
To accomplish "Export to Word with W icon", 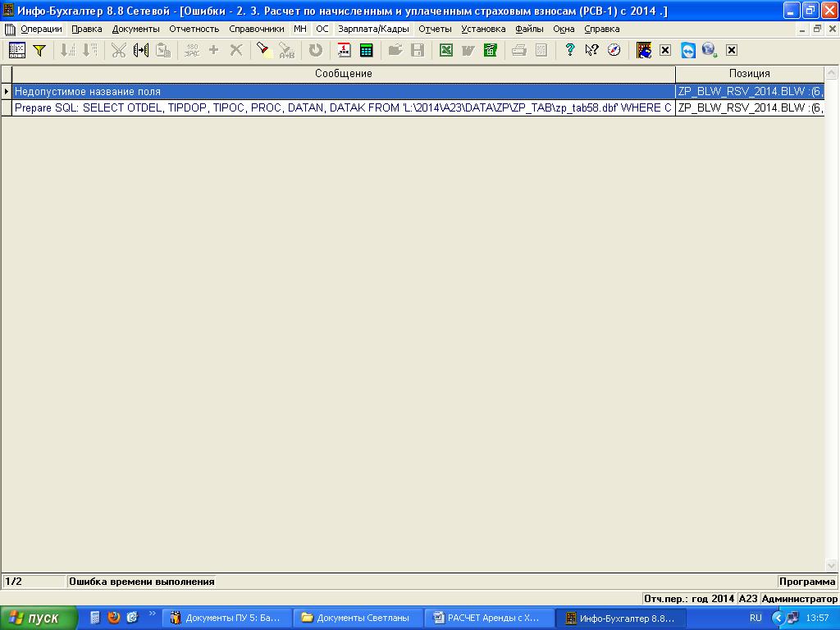I will coord(468,50).
